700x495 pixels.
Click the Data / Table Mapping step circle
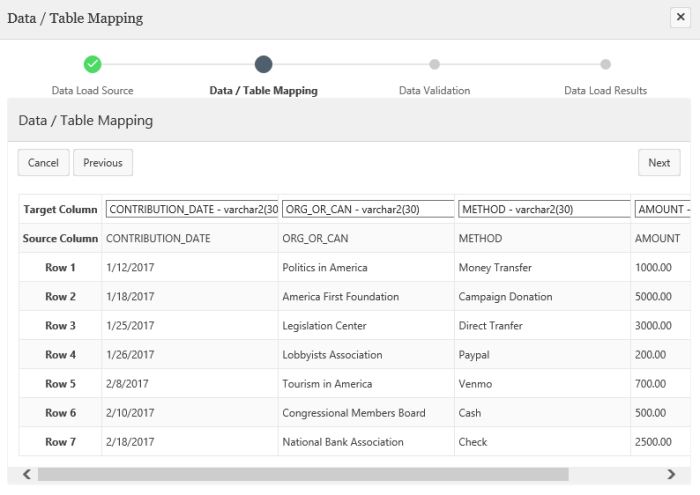tap(263, 64)
